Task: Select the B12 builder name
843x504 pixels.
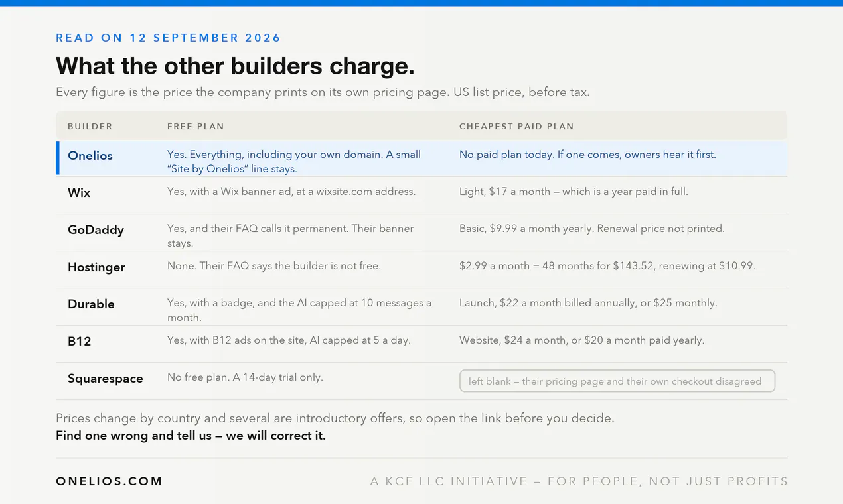Action: click(79, 342)
